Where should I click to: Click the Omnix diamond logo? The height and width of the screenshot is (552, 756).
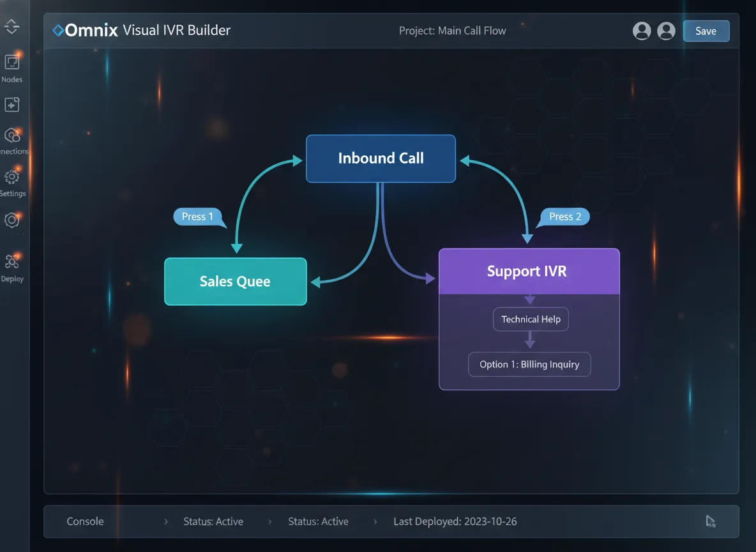coord(58,29)
